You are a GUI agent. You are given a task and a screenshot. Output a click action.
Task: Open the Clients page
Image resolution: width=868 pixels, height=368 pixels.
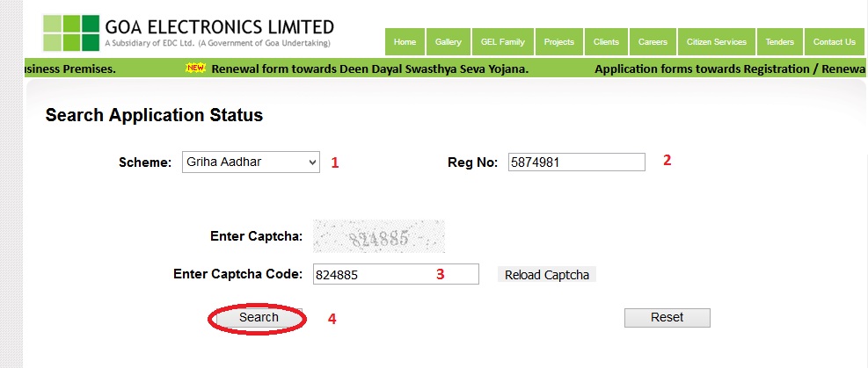[606, 42]
